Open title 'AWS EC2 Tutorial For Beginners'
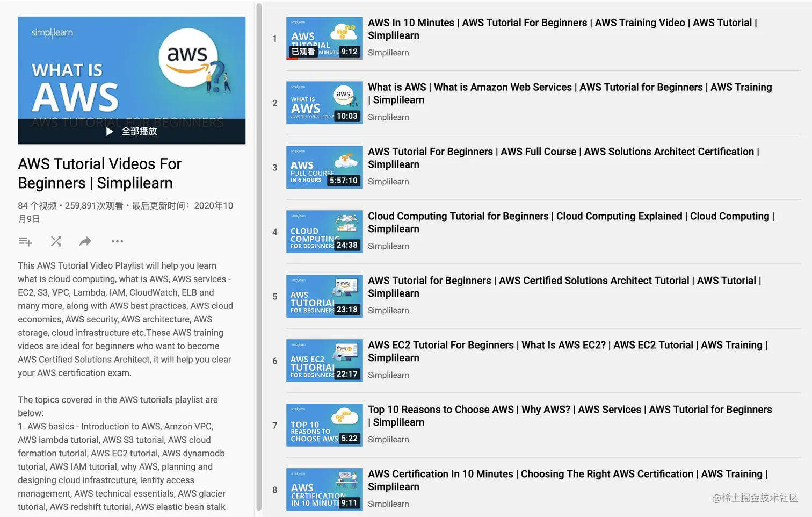The width and height of the screenshot is (812, 517). 568,351
